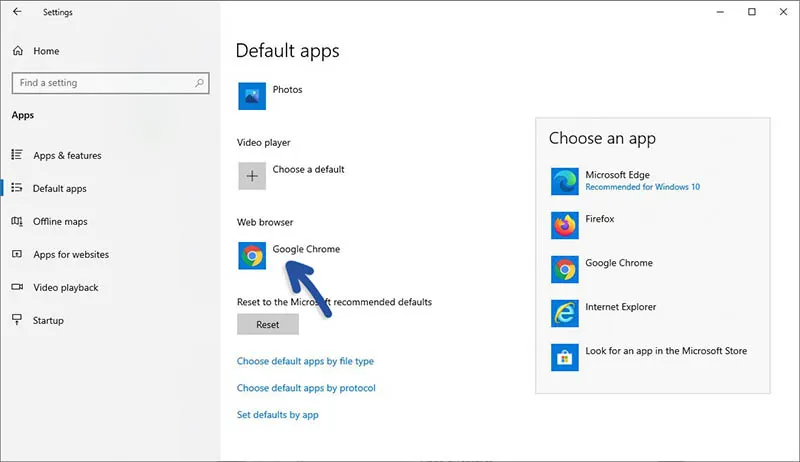Click the Photos app icon
The width and height of the screenshot is (800, 462).
(252, 96)
